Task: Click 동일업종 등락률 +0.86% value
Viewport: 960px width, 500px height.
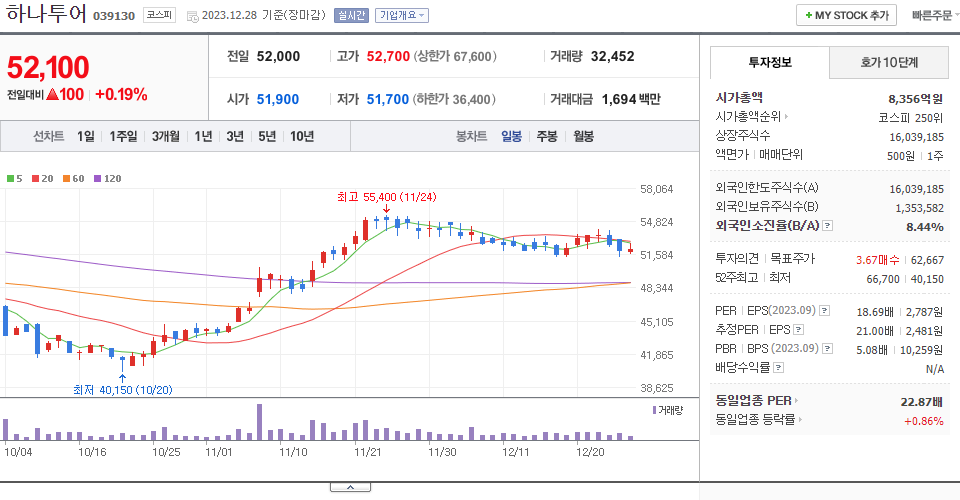Action: (x=923, y=421)
